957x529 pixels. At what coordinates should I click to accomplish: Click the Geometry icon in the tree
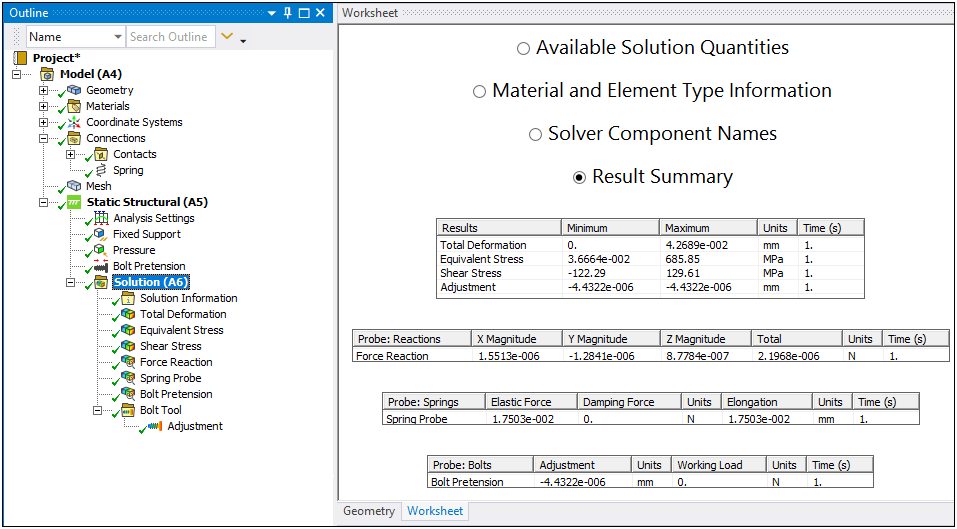coord(74,90)
